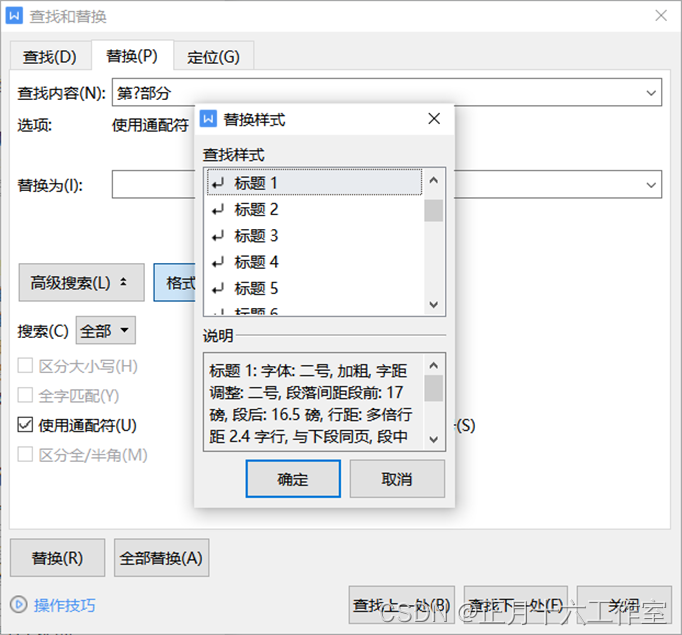Click the WPS icon in 查找和替换 title
The width and height of the screenshot is (682, 635).
[14, 16]
